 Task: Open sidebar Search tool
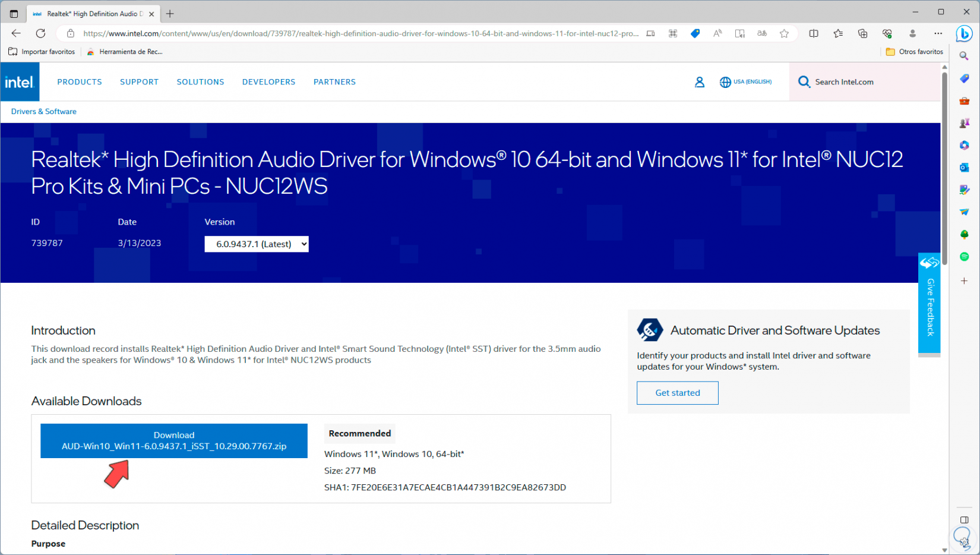[964, 56]
